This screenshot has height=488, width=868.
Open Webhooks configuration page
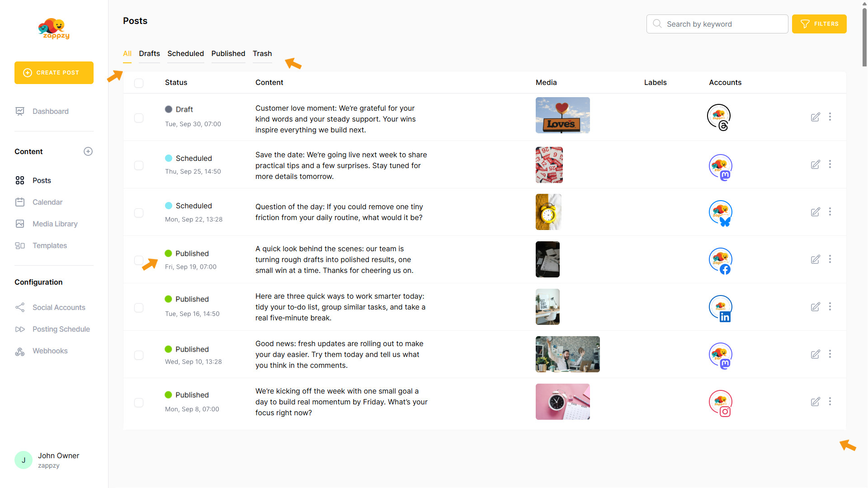[x=50, y=351]
